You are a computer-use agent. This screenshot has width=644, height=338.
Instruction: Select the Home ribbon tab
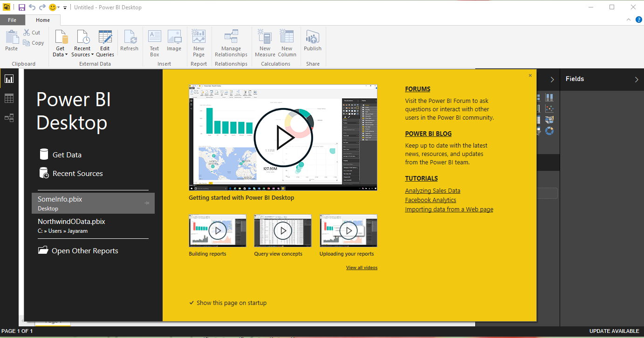(42, 20)
